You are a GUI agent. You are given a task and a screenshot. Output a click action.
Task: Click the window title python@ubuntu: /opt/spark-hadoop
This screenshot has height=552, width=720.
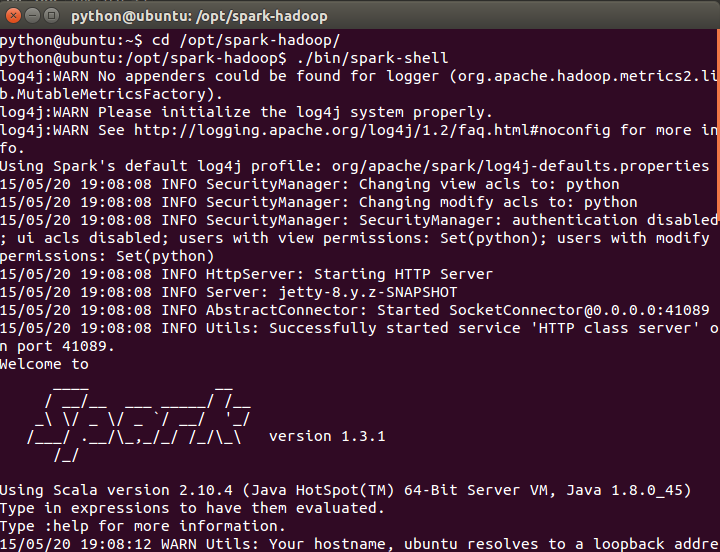(x=199, y=16)
